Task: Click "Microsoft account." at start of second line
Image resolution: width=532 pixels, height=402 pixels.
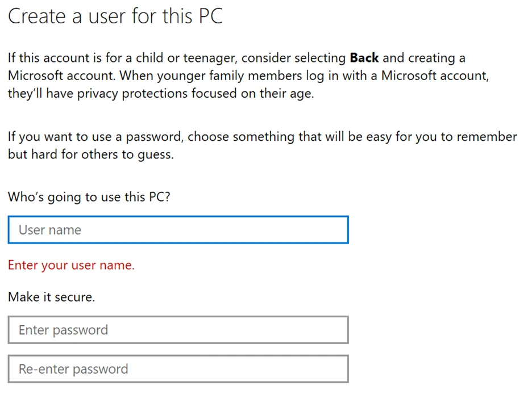Action: pos(61,76)
